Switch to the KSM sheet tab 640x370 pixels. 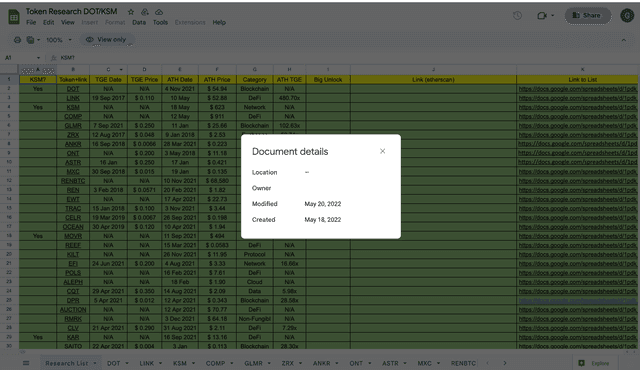coord(180,363)
